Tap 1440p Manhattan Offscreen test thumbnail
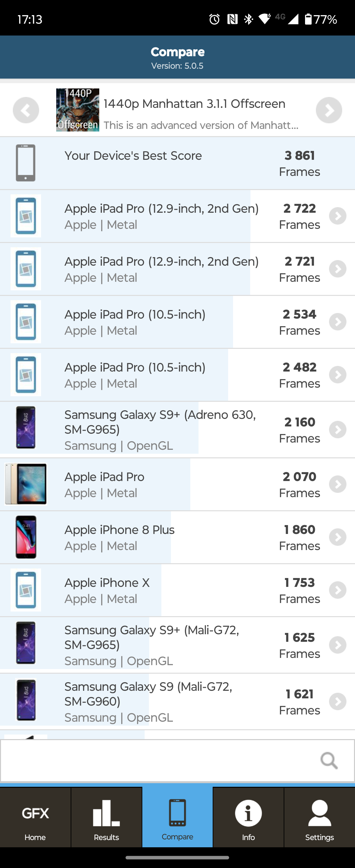This screenshot has width=355, height=868. [78, 110]
